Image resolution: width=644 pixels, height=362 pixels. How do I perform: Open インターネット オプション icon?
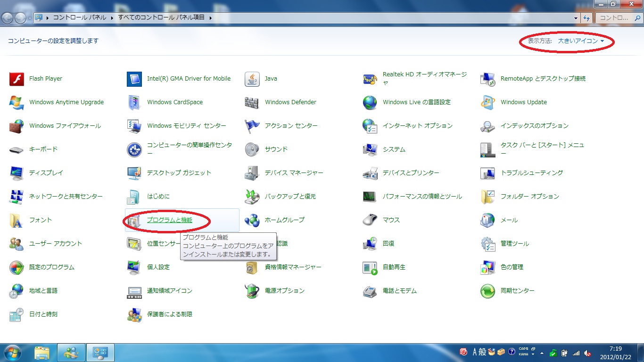pyautogui.click(x=370, y=126)
